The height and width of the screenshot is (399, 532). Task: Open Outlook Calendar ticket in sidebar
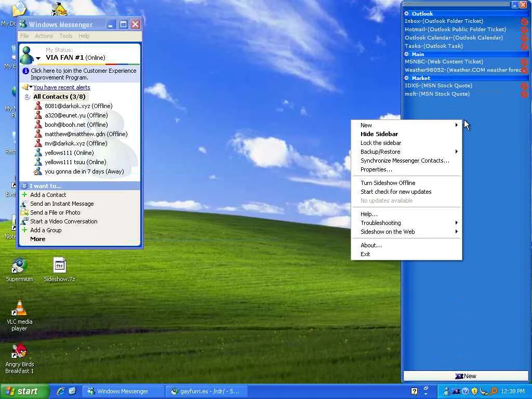[x=454, y=37]
